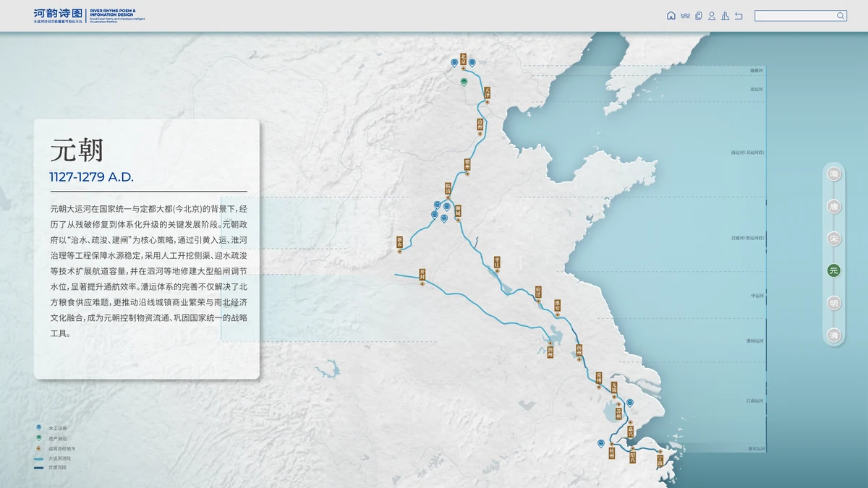Open the 河韵诗图 logo link
This screenshot has width=868, height=488.
point(56,14)
